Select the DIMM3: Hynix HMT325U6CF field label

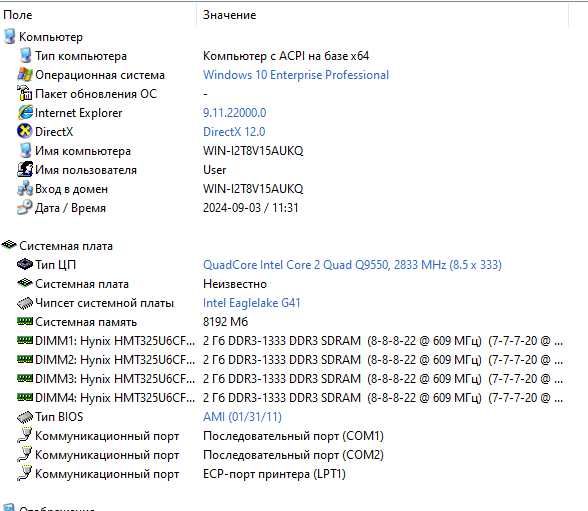[x=115, y=379]
